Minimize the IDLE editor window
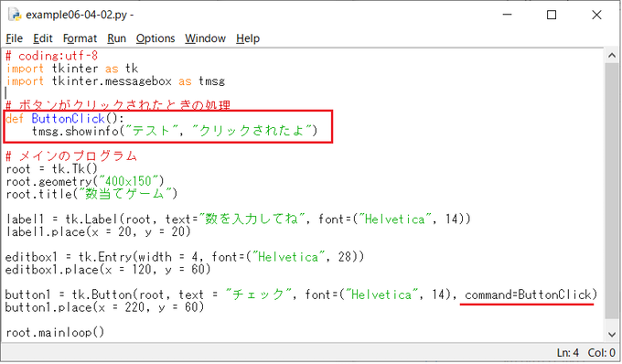Viewport: 622px width, 364px height. point(507,15)
